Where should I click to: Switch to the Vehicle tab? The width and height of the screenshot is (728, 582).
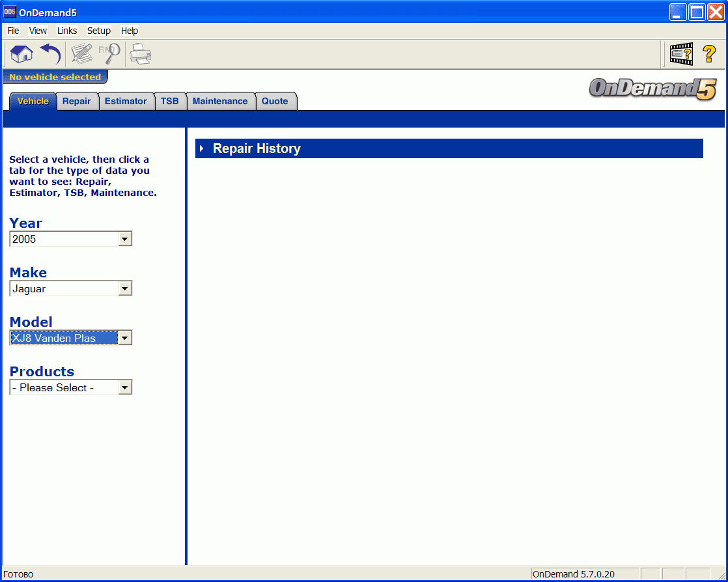coord(33,101)
